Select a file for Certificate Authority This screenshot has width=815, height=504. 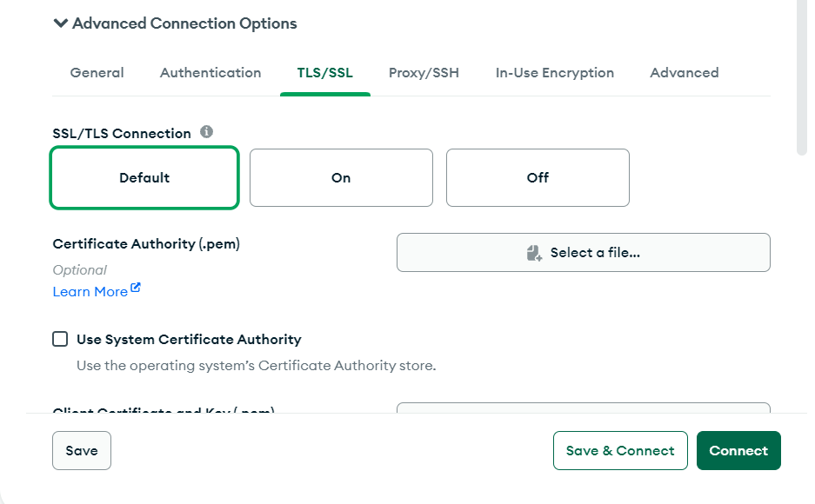[x=583, y=253]
